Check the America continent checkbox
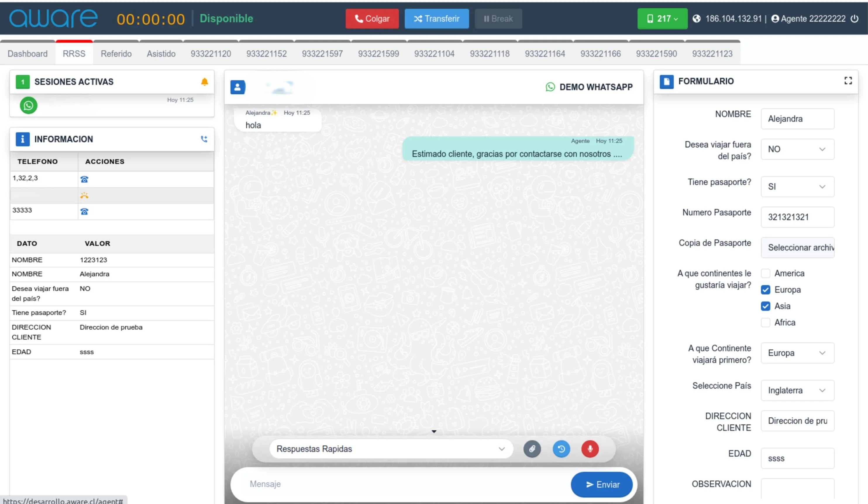Image resolution: width=868 pixels, height=504 pixels. pyautogui.click(x=766, y=273)
